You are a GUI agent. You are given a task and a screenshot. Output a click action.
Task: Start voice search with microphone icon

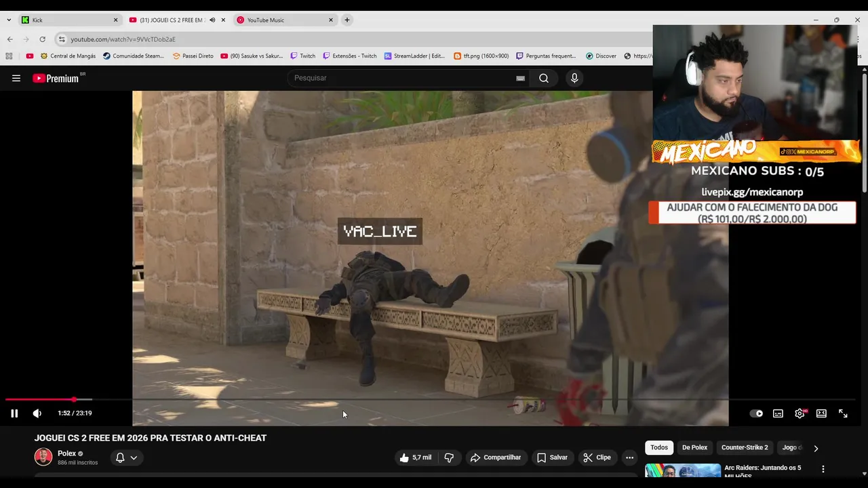point(574,78)
